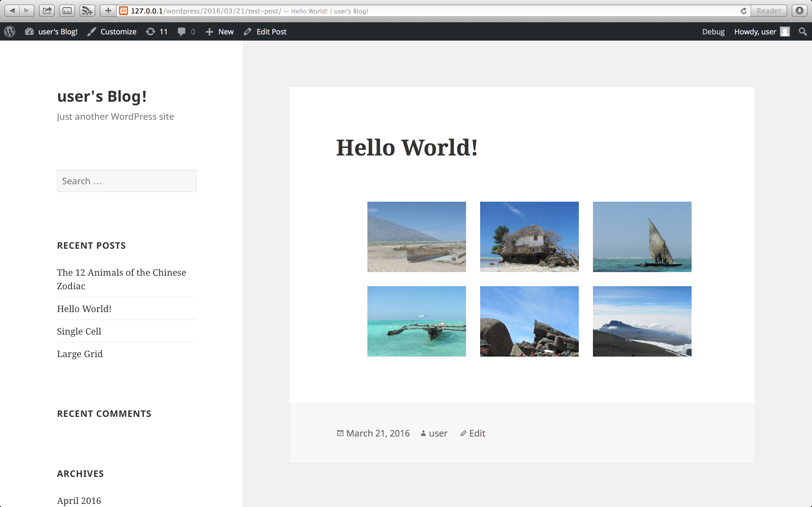Viewport: 812px width, 507px height.
Task: Open the comments bubble icon
Action: (x=182, y=32)
